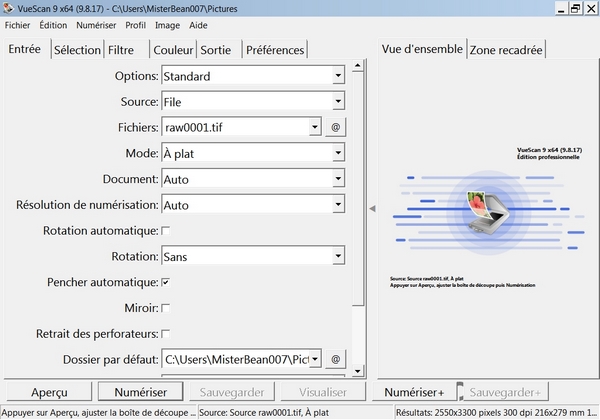The height and width of the screenshot is (420, 600).
Task: Open the Numériser menu
Action: [96, 25]
